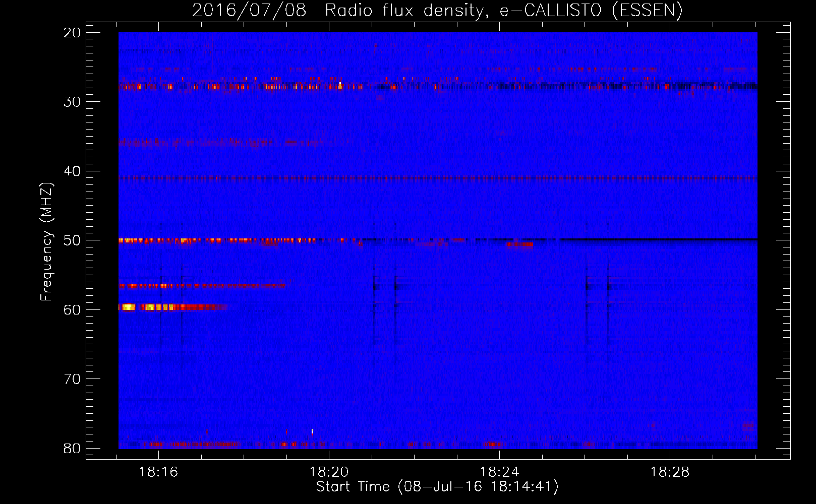
Task: Click the 30 MHz frequency tick label
Action: [x=73, y=102]
